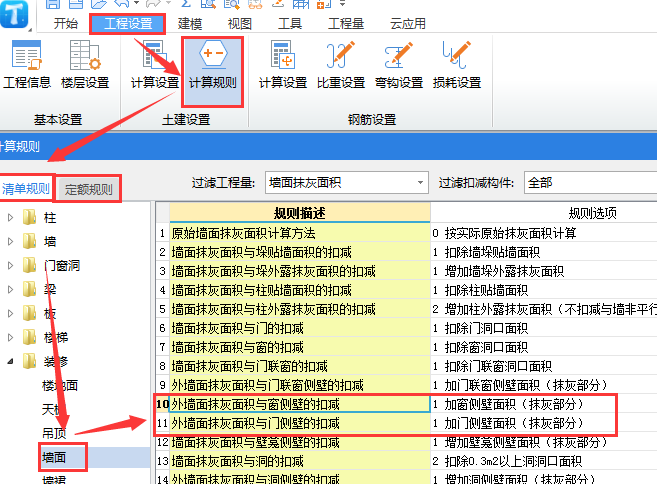Select row 墙面抹灰面积与窗的扣减
Image resolution: width=657 pixels, height=484 pixels.
tap(300, 347)
